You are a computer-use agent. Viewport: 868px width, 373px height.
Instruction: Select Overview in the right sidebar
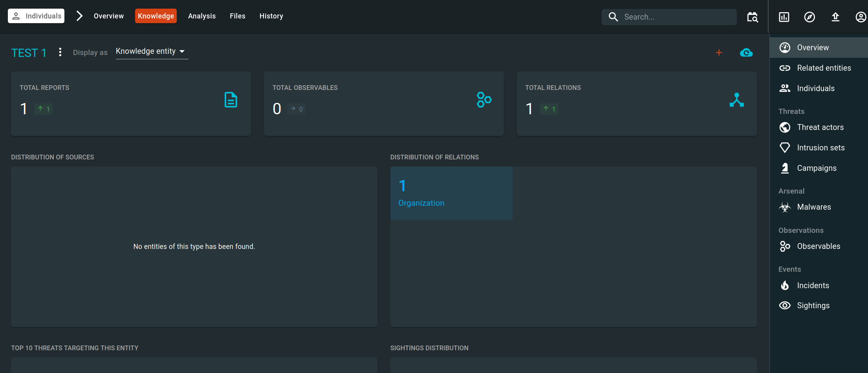click(x=819, y=48)
